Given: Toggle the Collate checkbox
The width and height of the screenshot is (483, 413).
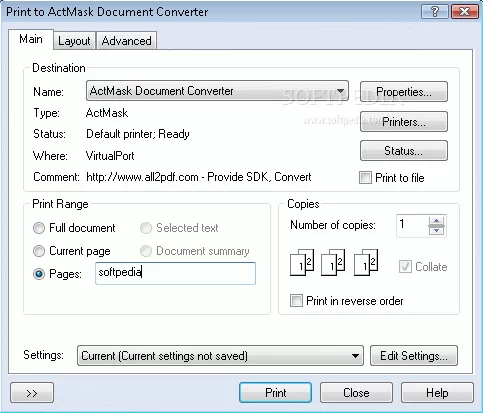Looking at the screenshot, I should point(405,267).
